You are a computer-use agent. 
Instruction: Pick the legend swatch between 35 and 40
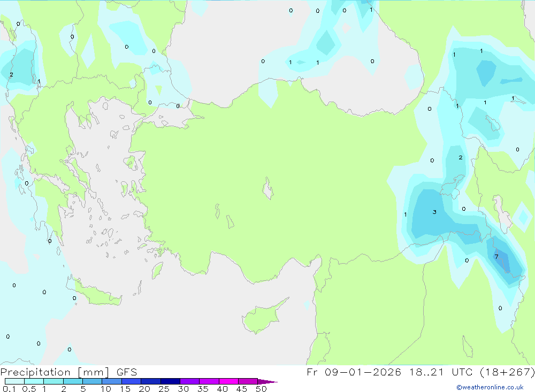tap(209, 381)
